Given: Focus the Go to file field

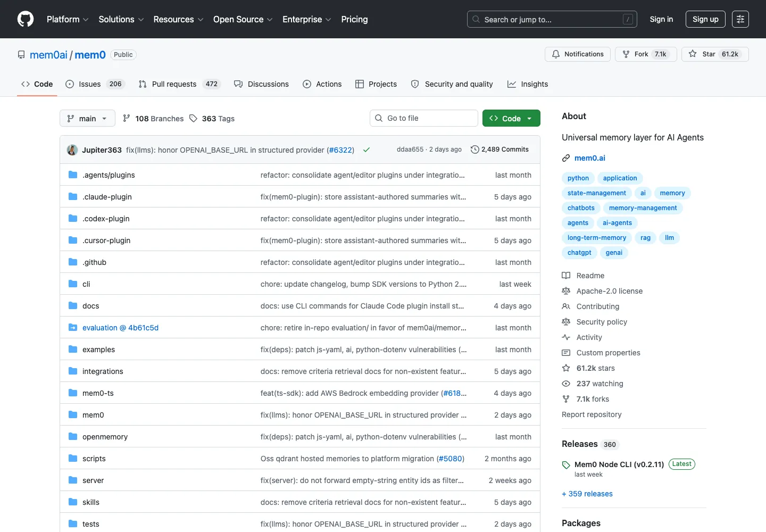Looking at the screenshot, I should (424, 118).
